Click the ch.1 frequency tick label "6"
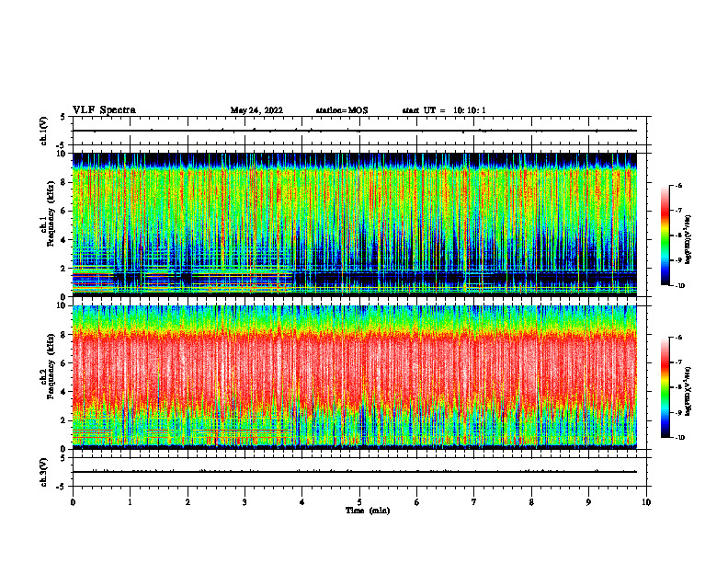 point(64,212)
